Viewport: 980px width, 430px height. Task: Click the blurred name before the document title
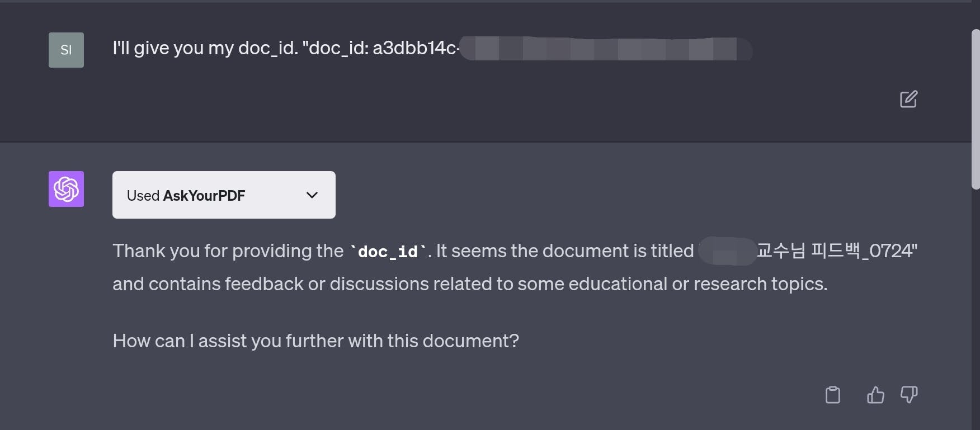(727, 251)
